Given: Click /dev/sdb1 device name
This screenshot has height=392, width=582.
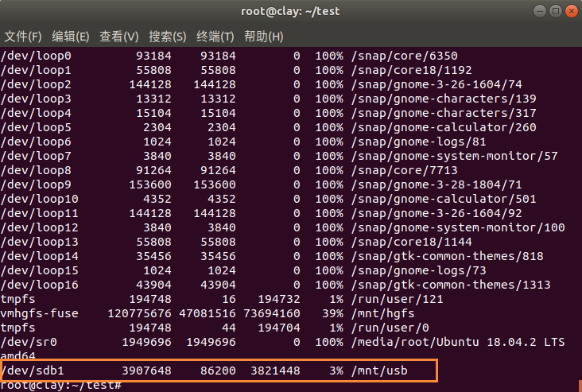Looking at the screenshot, I should pos(33,371).
